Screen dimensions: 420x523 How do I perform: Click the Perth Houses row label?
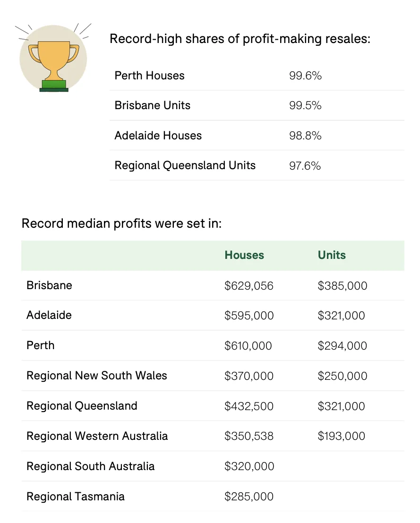pyautogui.click(x=149, y=76)
